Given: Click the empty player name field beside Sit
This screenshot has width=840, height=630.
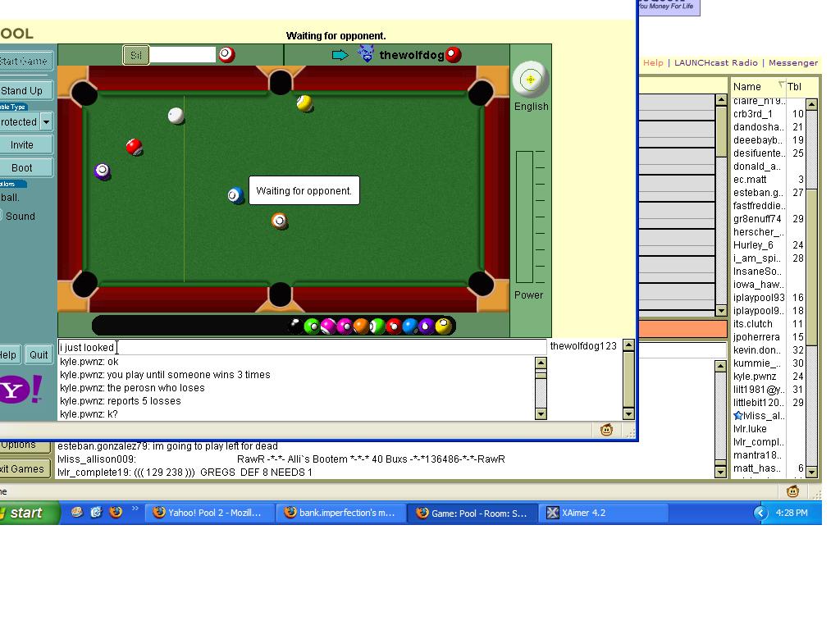Looking at the screenshot, I should pos(182,55).
